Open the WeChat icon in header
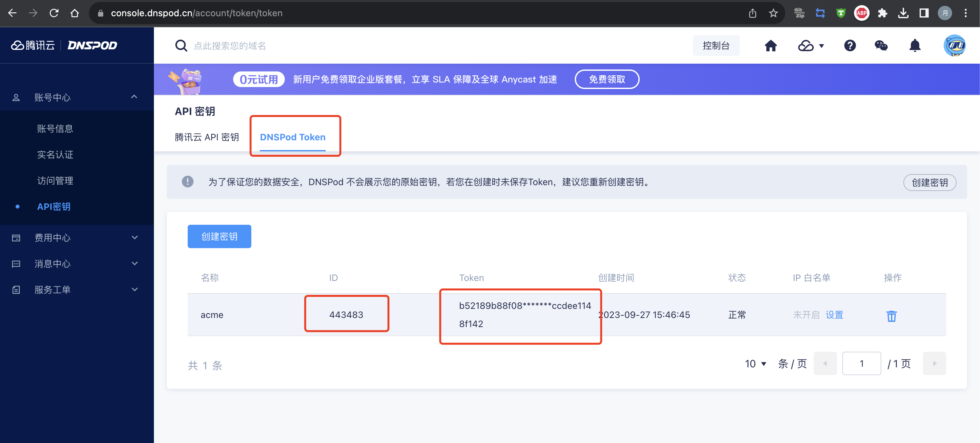The height and width of the screenshot is (443, 980). coord(881,46)
